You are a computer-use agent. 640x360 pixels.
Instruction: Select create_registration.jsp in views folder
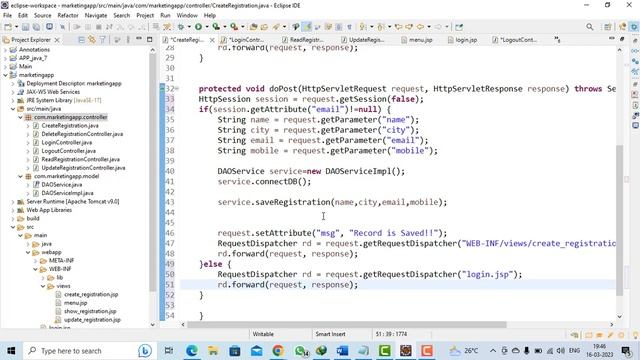91,295
